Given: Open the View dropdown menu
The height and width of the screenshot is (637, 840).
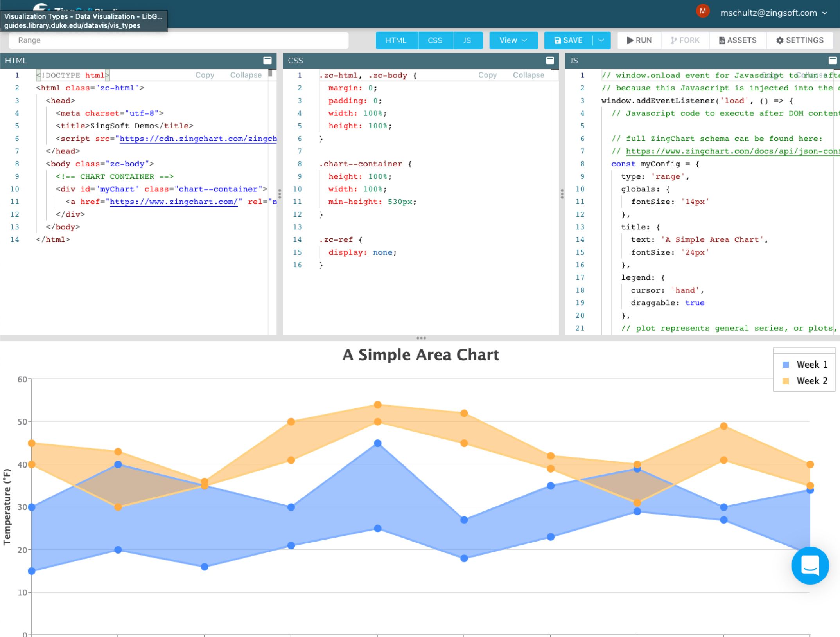Looking at the screenshot, I should [513, 40].
